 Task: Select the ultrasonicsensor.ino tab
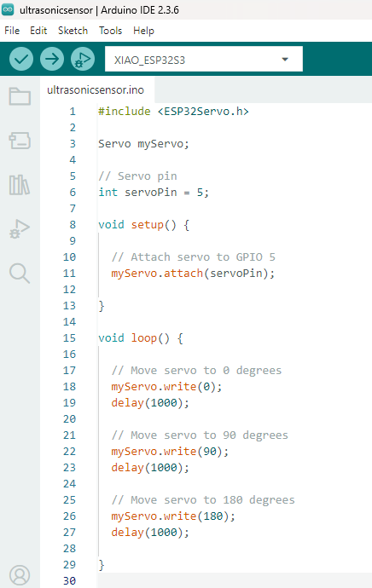coord(96,90)
